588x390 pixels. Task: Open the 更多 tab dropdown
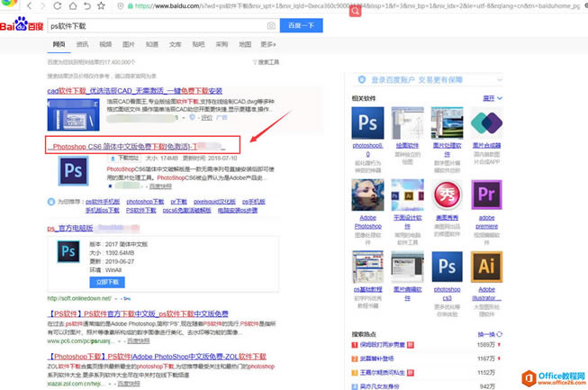coord(268,44)
